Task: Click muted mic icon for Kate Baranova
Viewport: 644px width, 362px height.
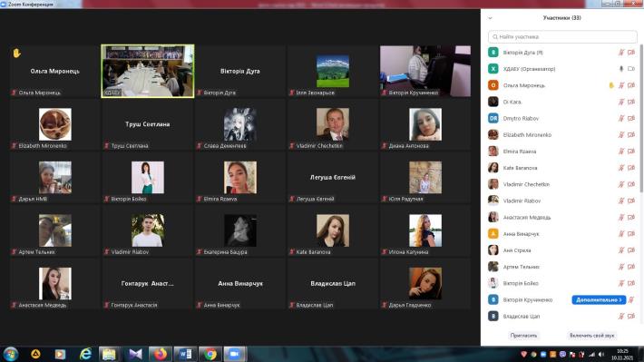Action: (x=621, y=168)
